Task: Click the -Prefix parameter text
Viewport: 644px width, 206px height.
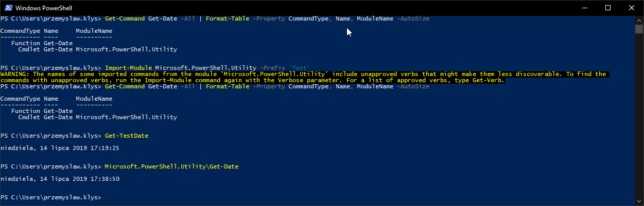Action: 274,68
